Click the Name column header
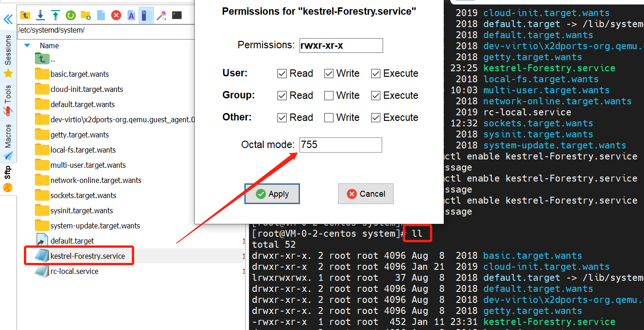644x330 pixels. click(x=49, y=46)
